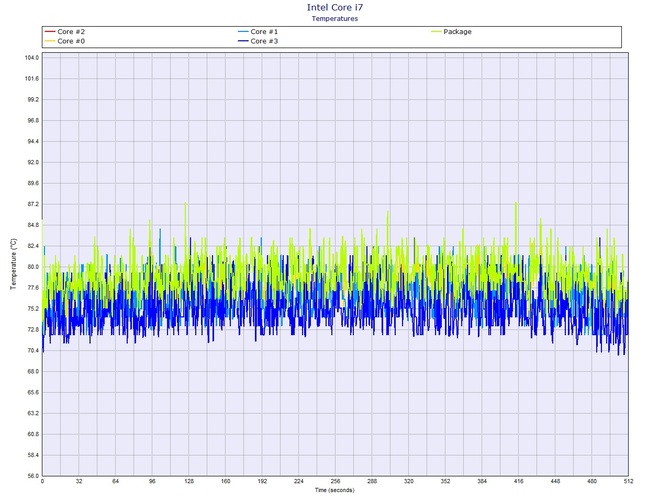The image size is (670, 502).
Task: Click the 56.0 y-axis value
Action: 32,476
